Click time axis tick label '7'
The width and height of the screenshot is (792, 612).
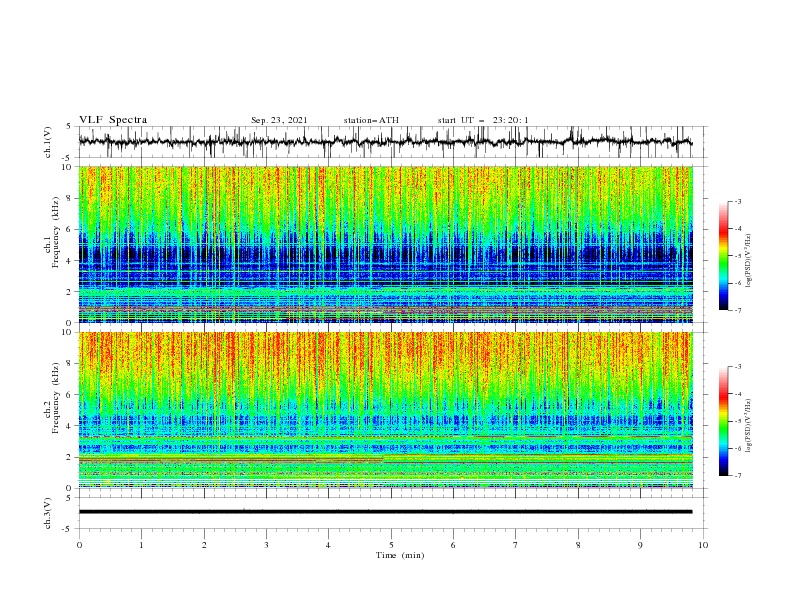click(516, 545)
